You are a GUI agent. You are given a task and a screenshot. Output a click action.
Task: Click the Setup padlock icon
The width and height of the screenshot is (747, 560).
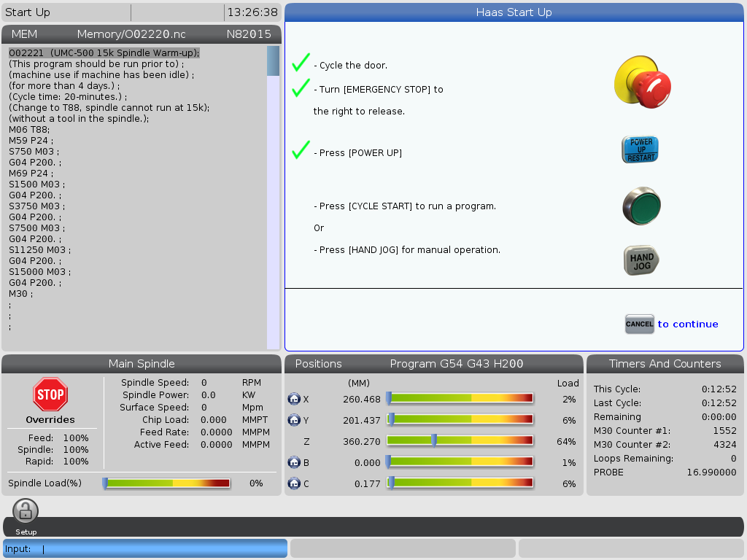pyautogui.click(x=26, y=511)
